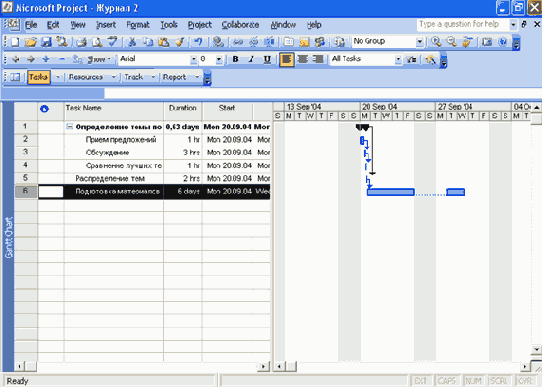
Task: Indent the selected task
Action: coord(30,59)
